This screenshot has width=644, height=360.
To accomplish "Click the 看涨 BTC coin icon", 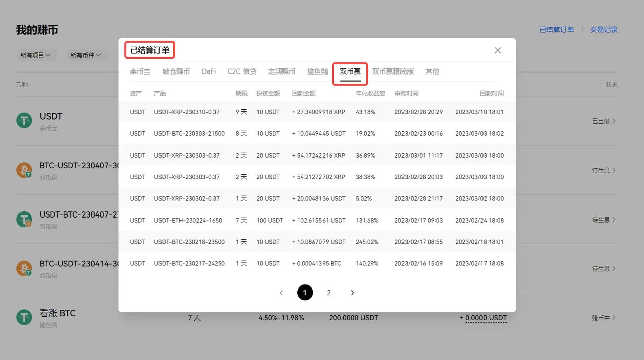I will click(x=24, y=317).
